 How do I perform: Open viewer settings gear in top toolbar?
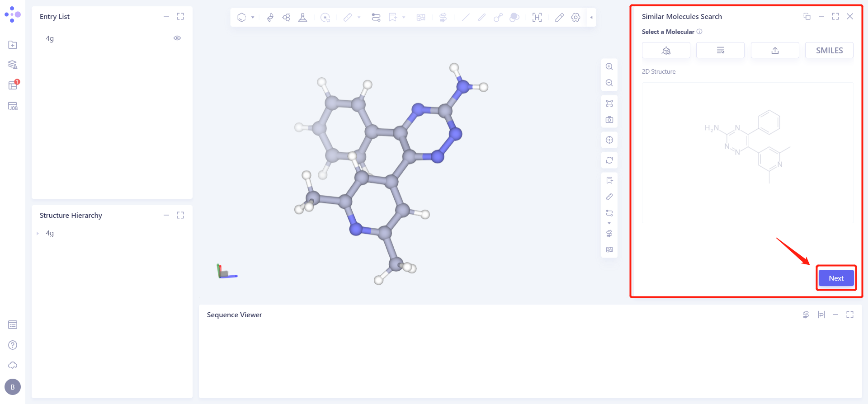(x=576, y=17)
